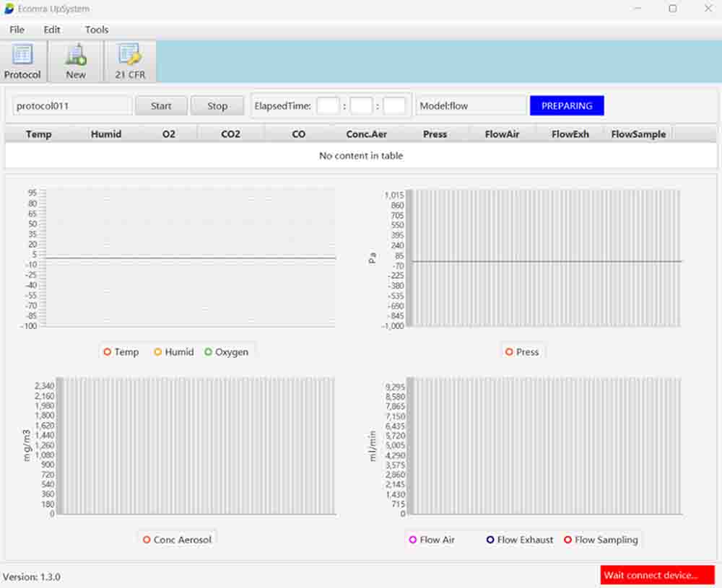Viewport: 722px width, 588px height.
Task: Click the Humid legend marker
Action: (158, 352)
